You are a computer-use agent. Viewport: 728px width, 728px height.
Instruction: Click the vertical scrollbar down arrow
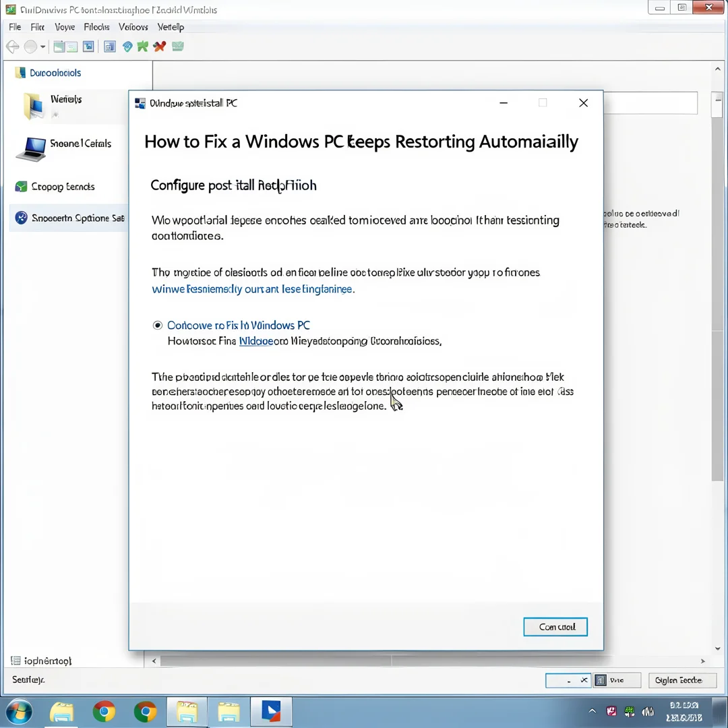[718, 648]
